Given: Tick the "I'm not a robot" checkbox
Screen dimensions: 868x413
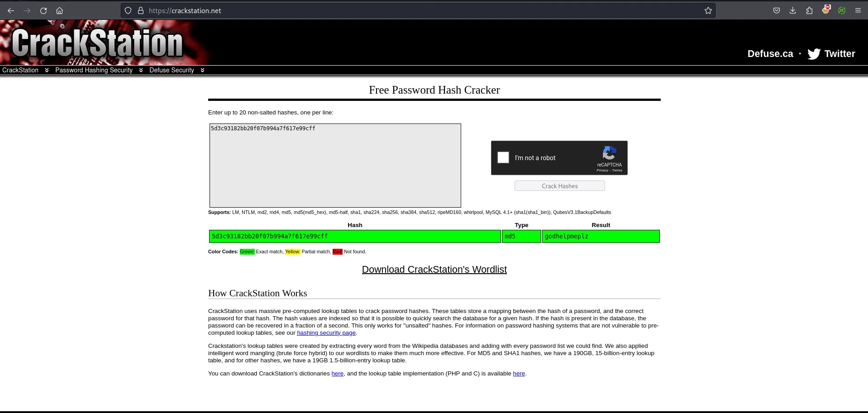Looking at the screenshot, I should point(503,157).
